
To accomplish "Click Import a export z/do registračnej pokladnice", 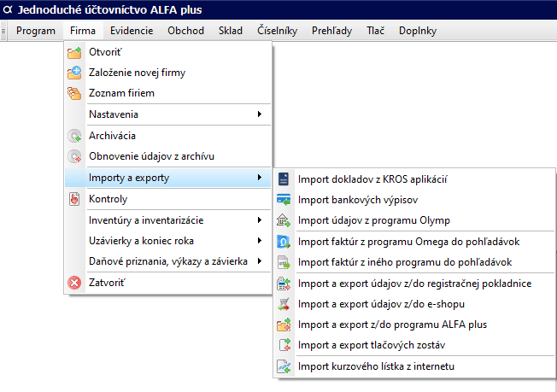I will click(x=414, y=284).
